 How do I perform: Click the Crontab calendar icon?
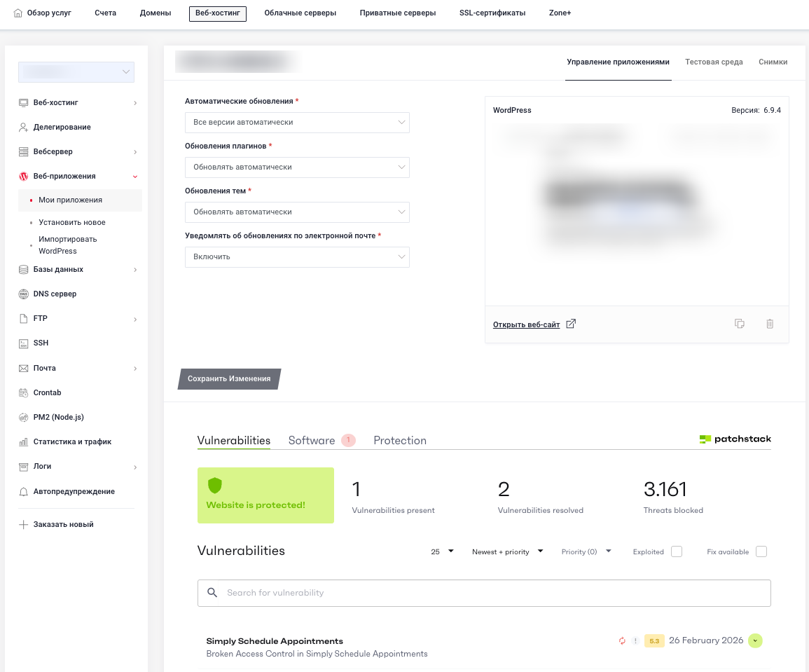pyautogui.click(x=23, y=393)
